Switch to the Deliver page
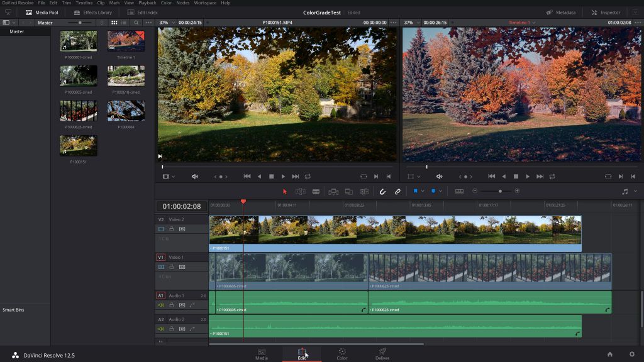This screenshot has height=362, width=644. pyautogui.click(x=382, y=354)
